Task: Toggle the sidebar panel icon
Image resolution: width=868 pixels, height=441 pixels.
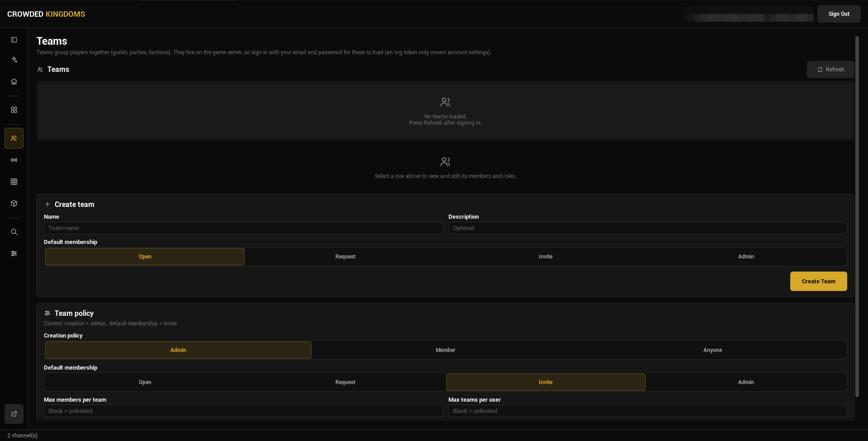Action: click(x=14, y=40)
